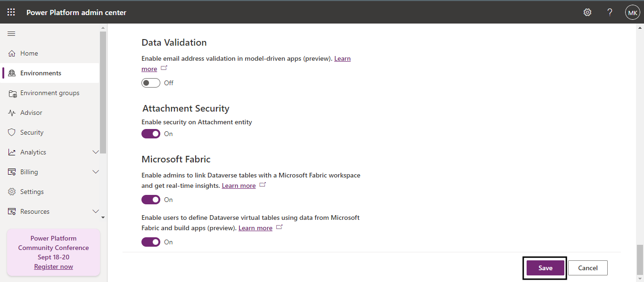Save the environment settings
644x282 pixels.
[x=545, y=268]
